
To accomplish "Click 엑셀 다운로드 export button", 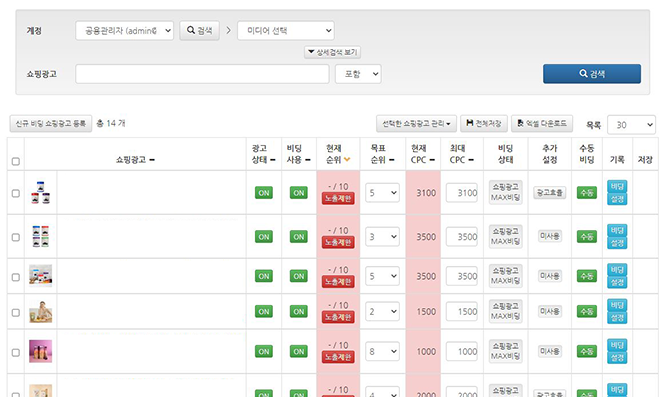I will [x=542, y=123].
